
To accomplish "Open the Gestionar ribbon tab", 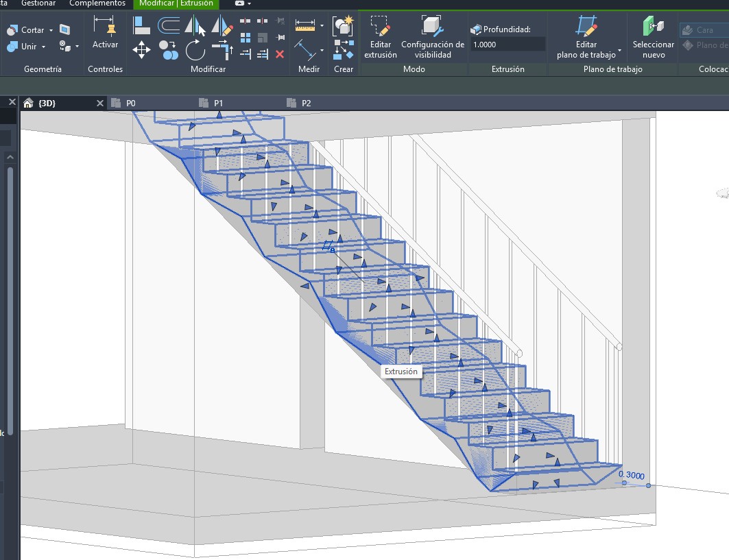I will (x=38, y=3).
